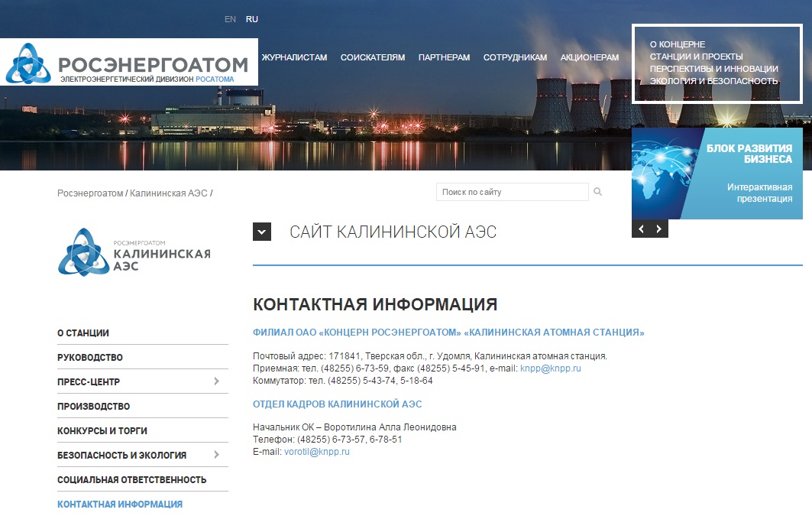Click the Коммутатор phone numbers line

pyautogui.click(x=343, y=381)
